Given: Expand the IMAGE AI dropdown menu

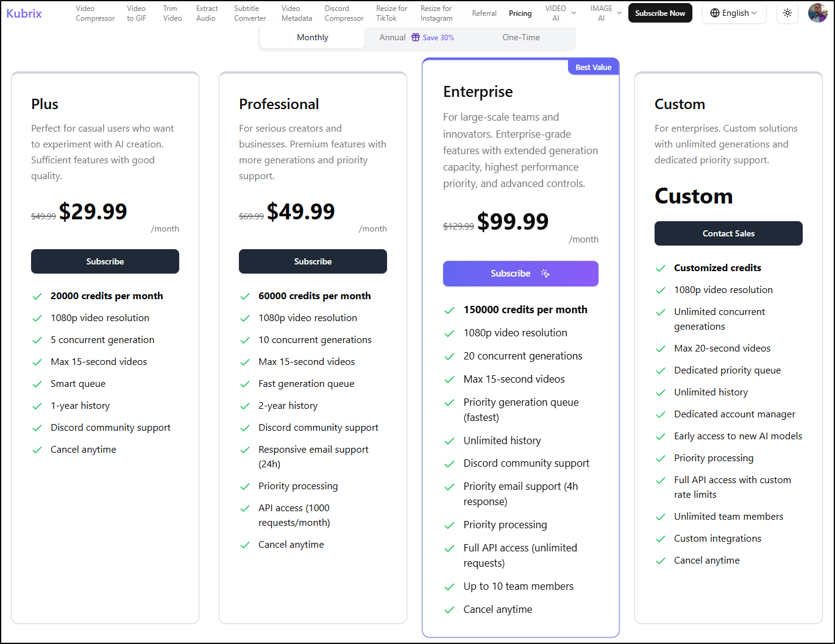Looking at the screenshot, I should point(606,13).
